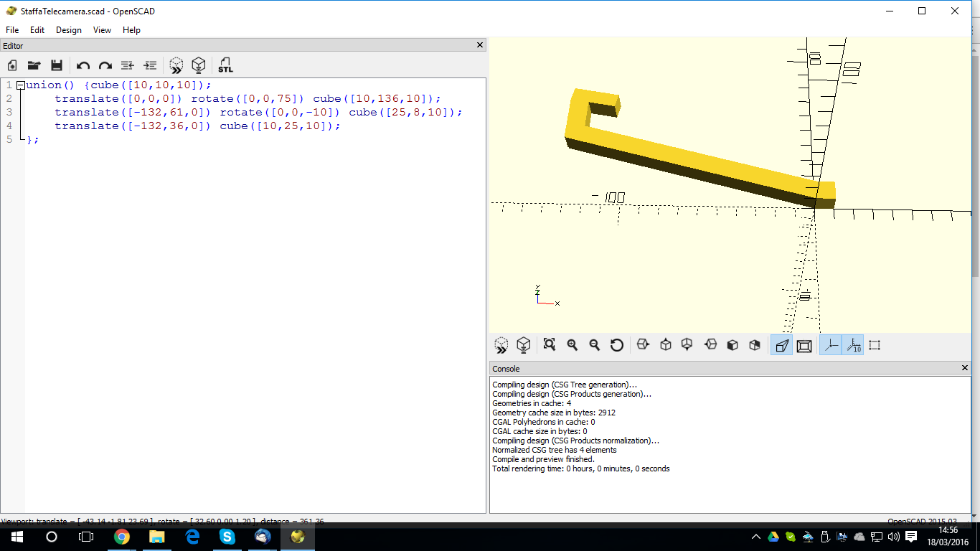This screenshot has height=551, width=980.
Task: Click code line 2 with rotate([0,0,75])
Action: point(248,99)
